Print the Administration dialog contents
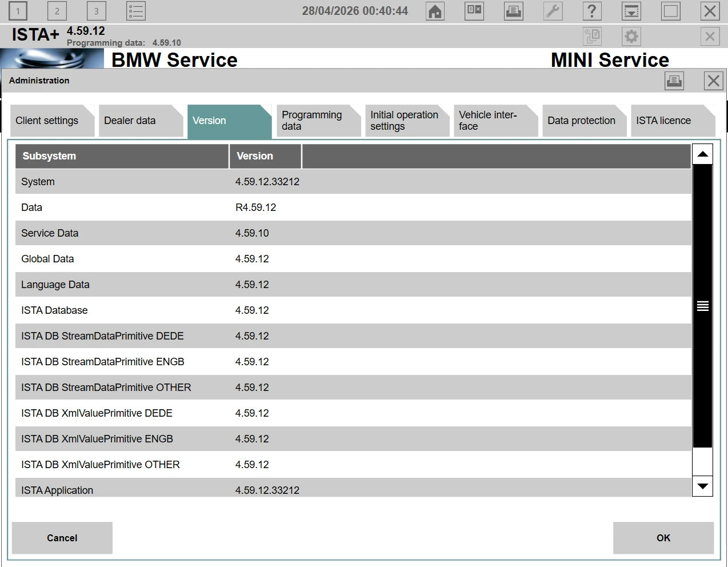728x567 pixels. pyautogui.click(x=674, y=81)
